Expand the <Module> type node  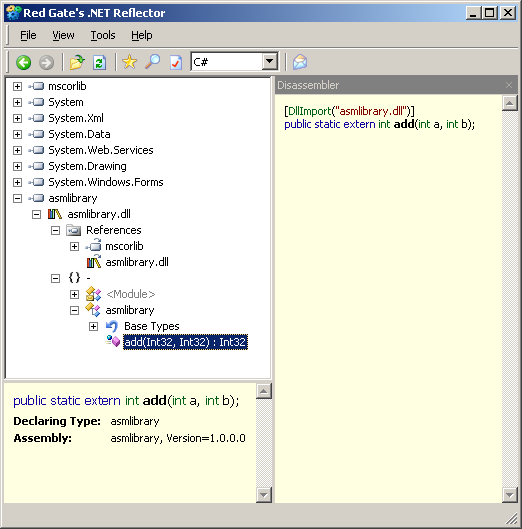coord(74,294)
